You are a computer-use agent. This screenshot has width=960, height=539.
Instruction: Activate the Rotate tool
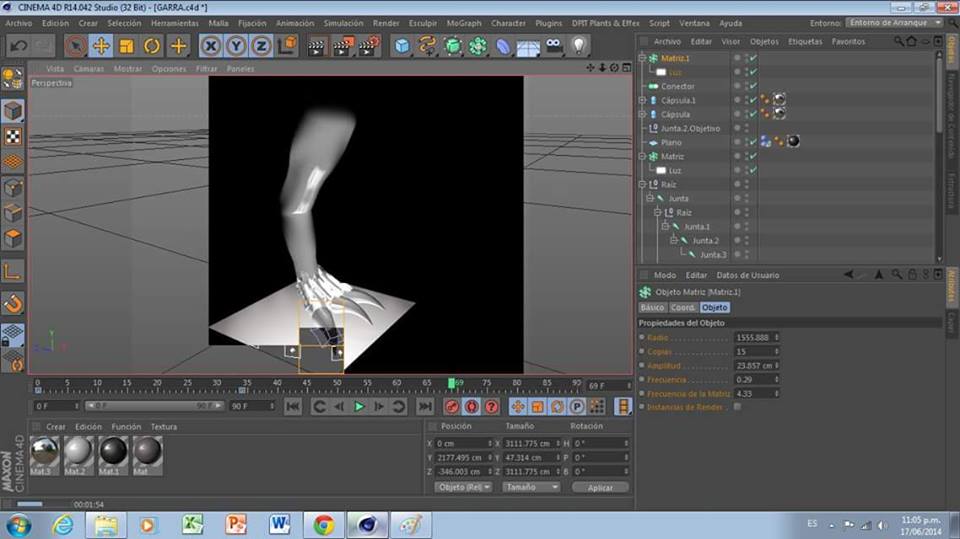point(152,45)
